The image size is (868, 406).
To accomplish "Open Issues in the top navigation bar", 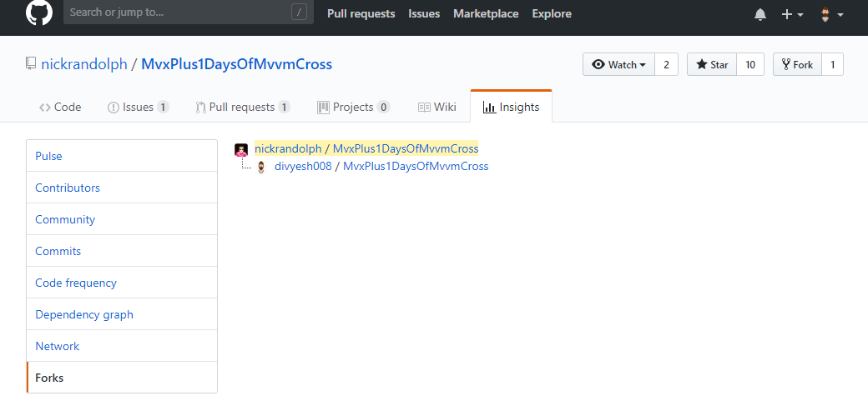I will pyautogui.click(x=424, y=14).
